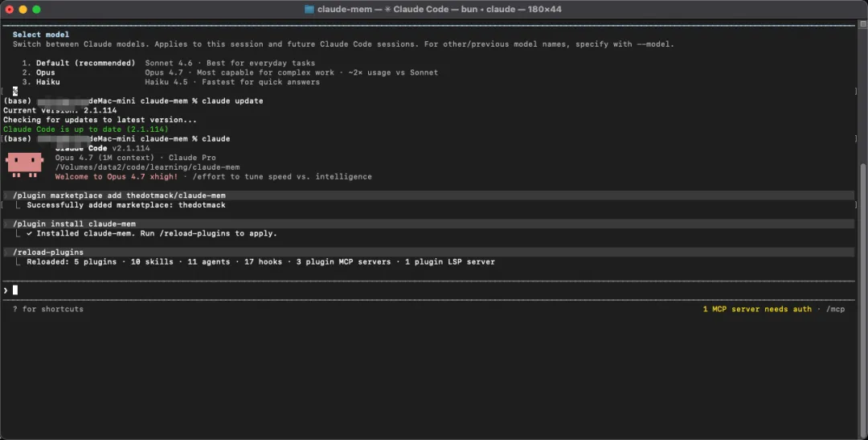Click the pink Claude Code mascot logo
Screen dimensions: 868x440
coord(24,165)
